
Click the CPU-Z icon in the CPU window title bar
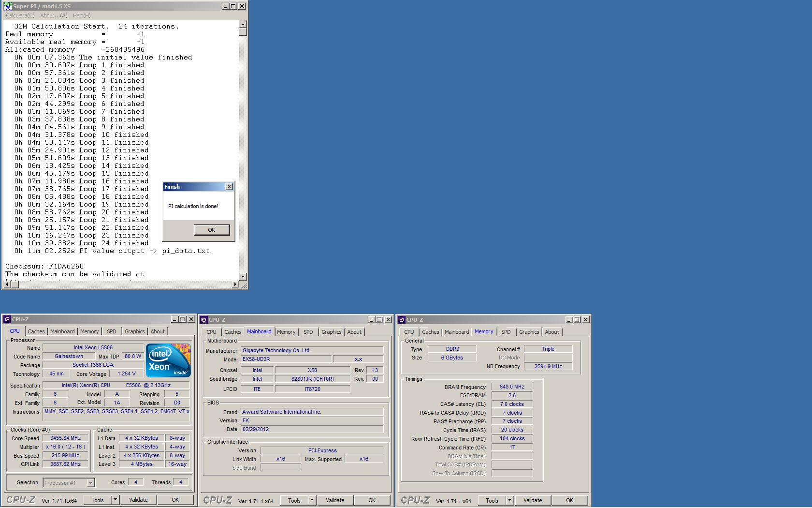(x=7, y=319)
